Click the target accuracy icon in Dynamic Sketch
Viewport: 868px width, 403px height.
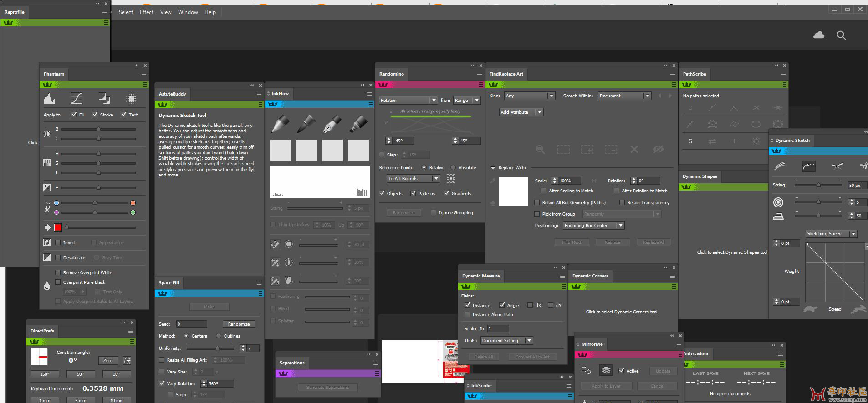pyautogui.click(x=778, y=202)
